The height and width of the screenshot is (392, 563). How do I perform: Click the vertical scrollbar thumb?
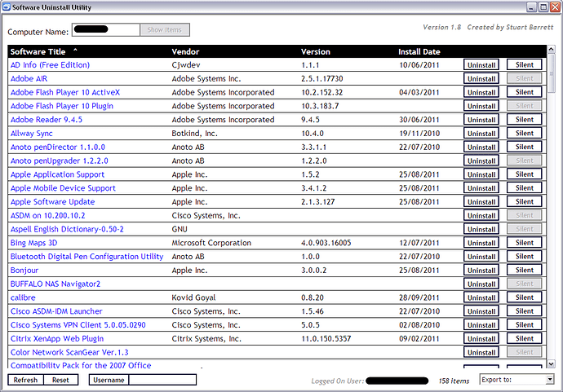551,73
